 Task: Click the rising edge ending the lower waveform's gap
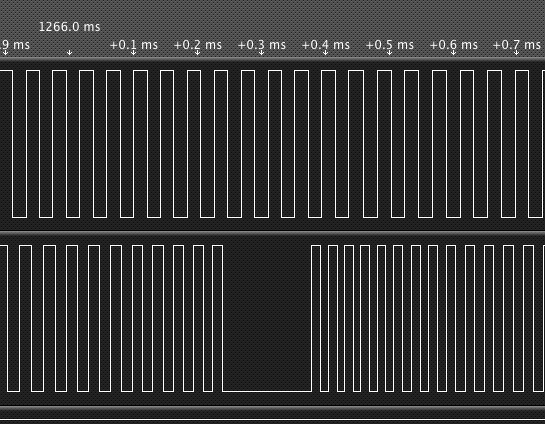[311, 318]
